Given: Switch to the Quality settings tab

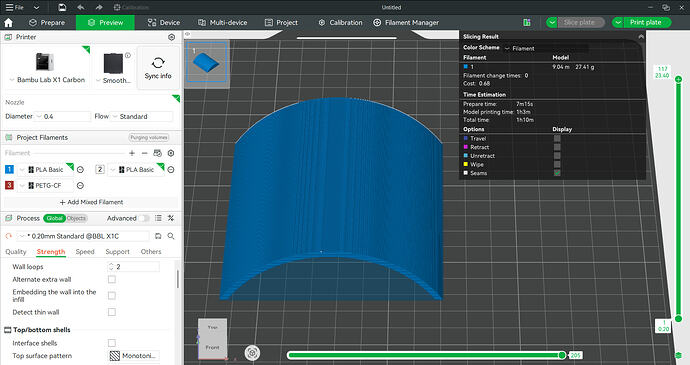Looking at the screenshot, I should (16, 251).
